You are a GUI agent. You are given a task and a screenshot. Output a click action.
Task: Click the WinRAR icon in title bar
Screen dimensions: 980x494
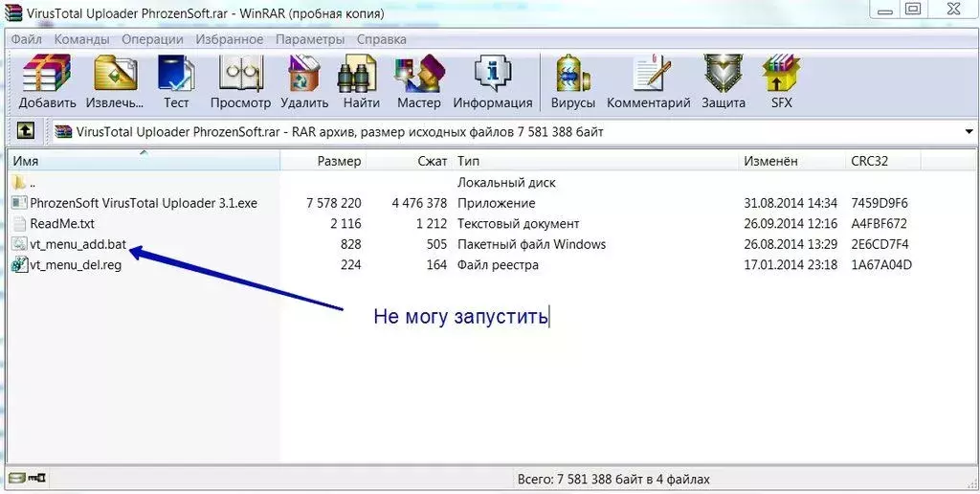13,12
